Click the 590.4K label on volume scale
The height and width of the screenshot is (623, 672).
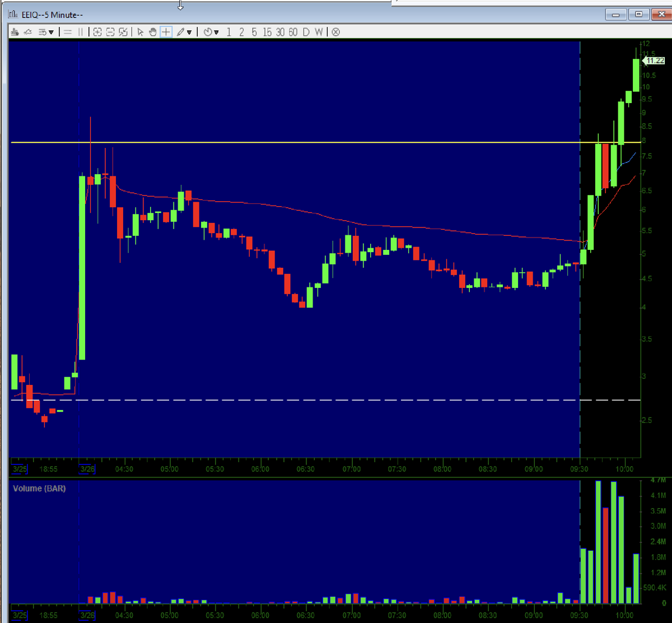pos(656,588)
